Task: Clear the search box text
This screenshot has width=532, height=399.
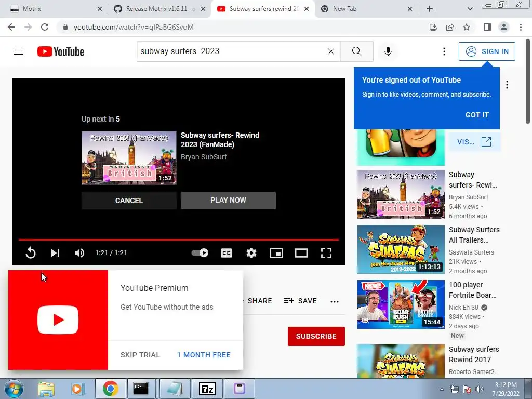Action: [x=331, y=51]
